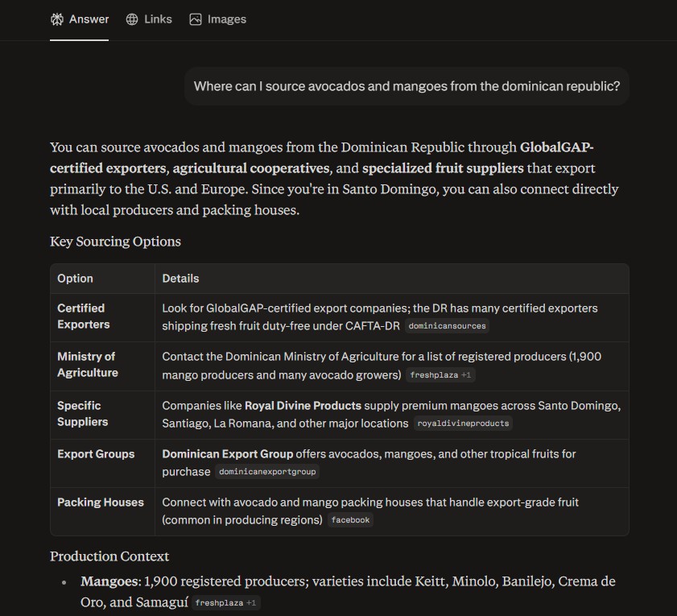This screenshot has width=677, height=616.
Task: Click bold Royal Divine Products text
Action: [x=303, y=406]
